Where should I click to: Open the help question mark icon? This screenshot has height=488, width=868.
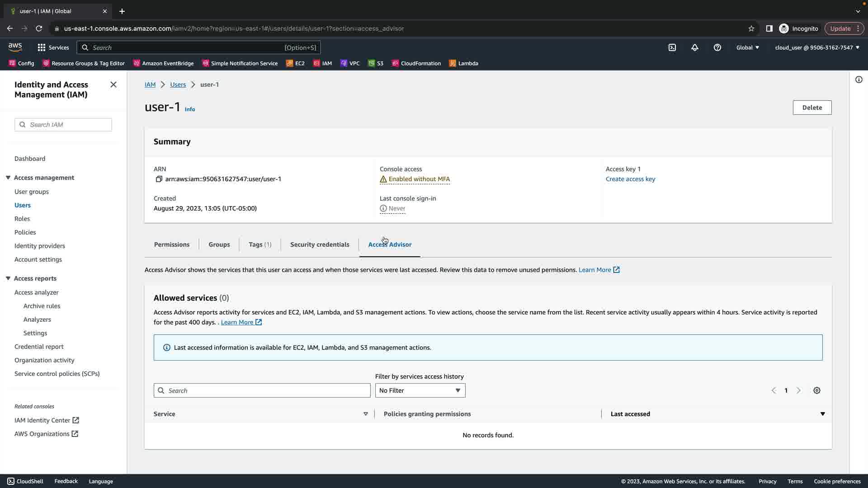(x=717, y=47)
